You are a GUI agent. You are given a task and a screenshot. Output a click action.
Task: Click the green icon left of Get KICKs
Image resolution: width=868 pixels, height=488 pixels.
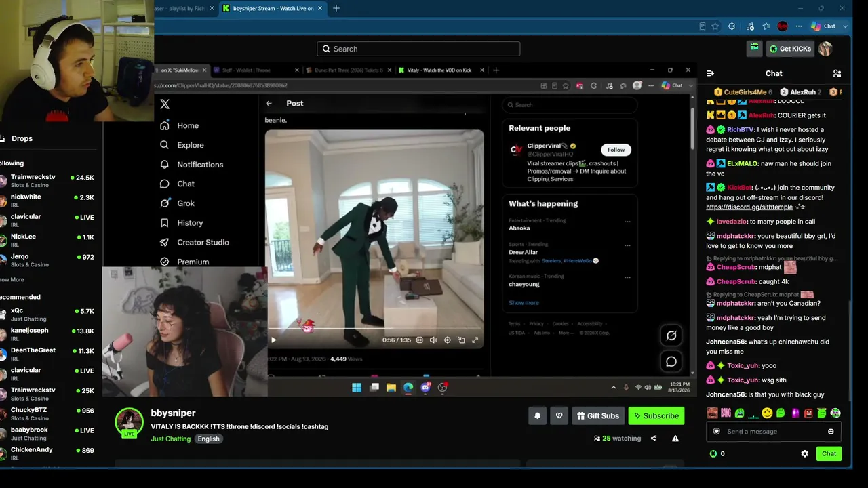(754, 48)
